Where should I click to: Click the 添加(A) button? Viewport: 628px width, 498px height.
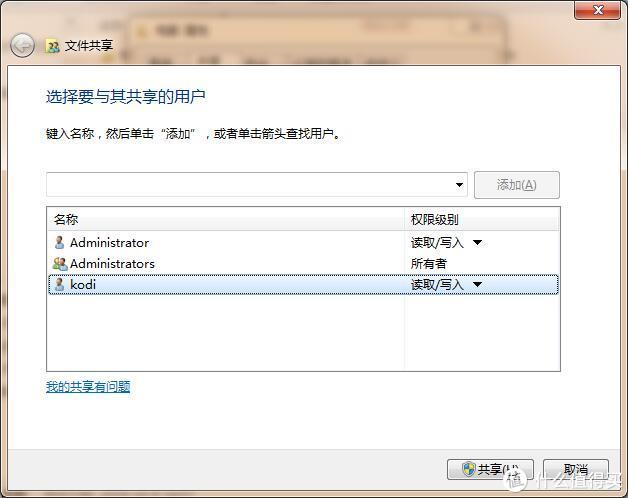tap(517, 185)
